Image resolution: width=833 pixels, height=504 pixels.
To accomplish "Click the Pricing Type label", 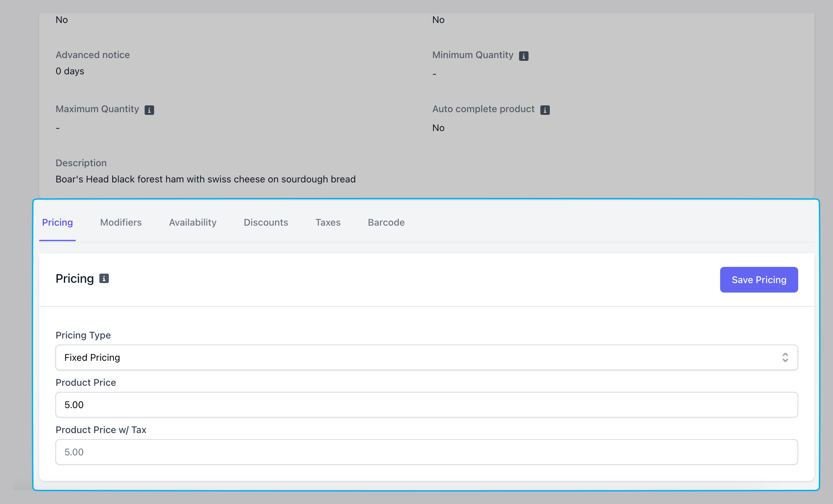I will [x=83, y=335].
